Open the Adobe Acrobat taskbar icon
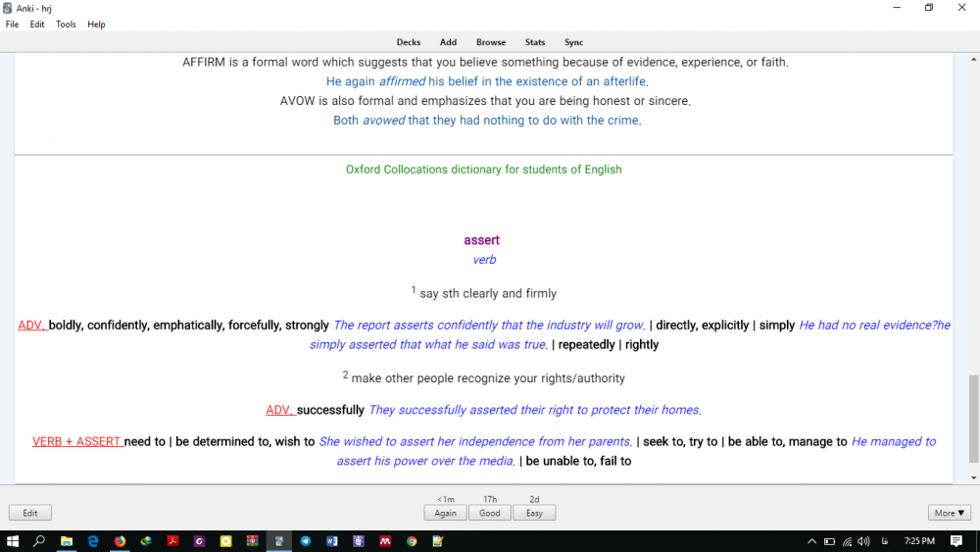 click(x=172, y=541)
